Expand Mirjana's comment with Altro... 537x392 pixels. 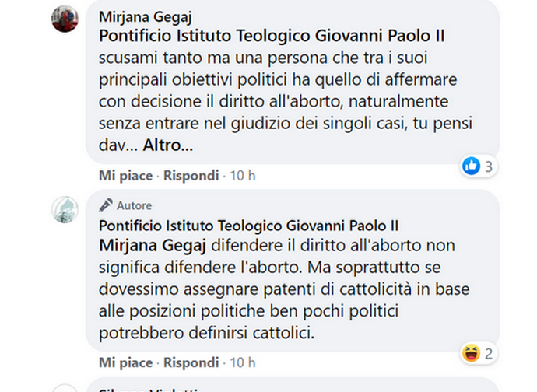point(167,145)
